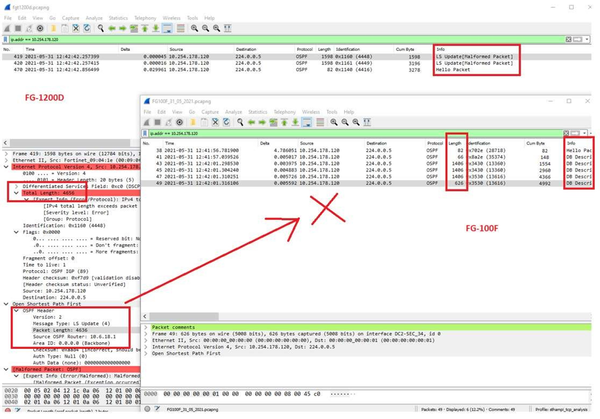The image size is (600, 419).
Task: Select packet 43 row in FG100F list
Action: pyautogui.click(x=367, y=163)
